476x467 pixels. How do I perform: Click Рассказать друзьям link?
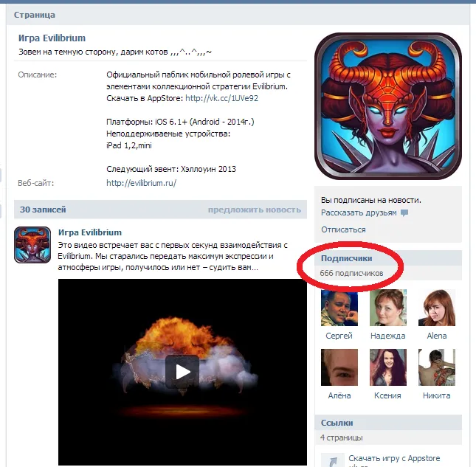(359, 212)
